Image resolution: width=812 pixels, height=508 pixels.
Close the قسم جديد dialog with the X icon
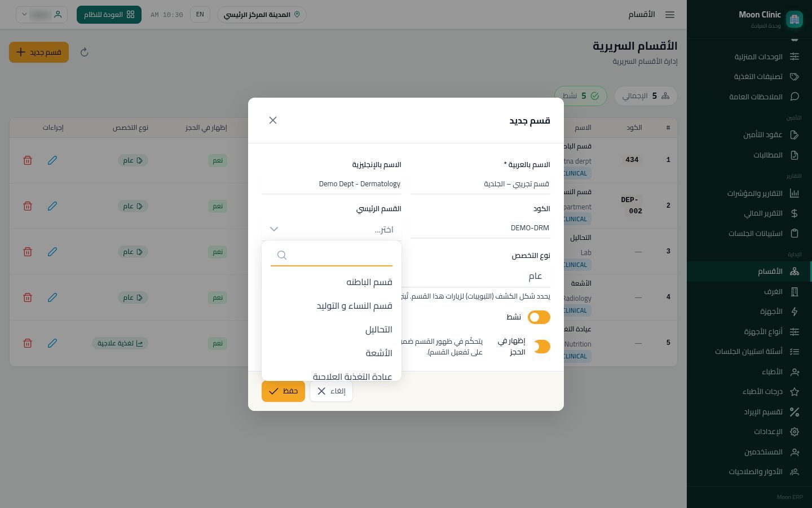point(273,120)
